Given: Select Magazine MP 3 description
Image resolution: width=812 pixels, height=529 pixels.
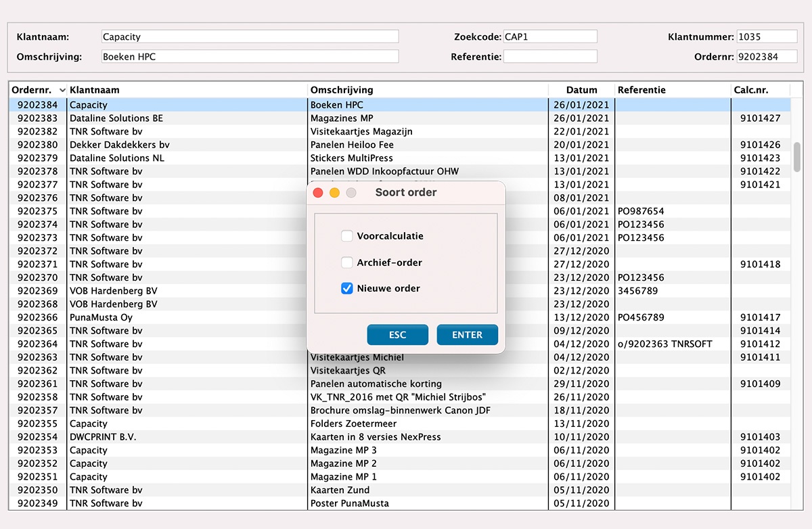Looking at the screenshot, I should (344, 451).
